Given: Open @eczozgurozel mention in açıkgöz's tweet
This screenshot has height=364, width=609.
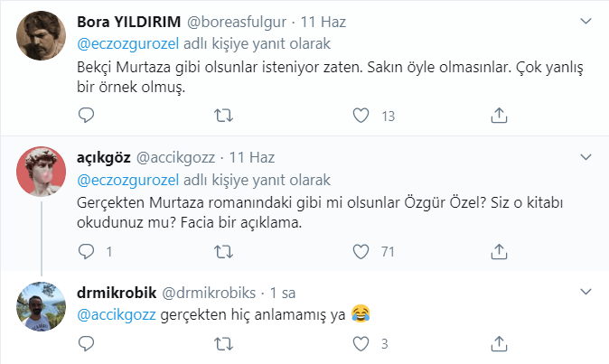Looking at the screenshot, I should click(x=126, y=179).
